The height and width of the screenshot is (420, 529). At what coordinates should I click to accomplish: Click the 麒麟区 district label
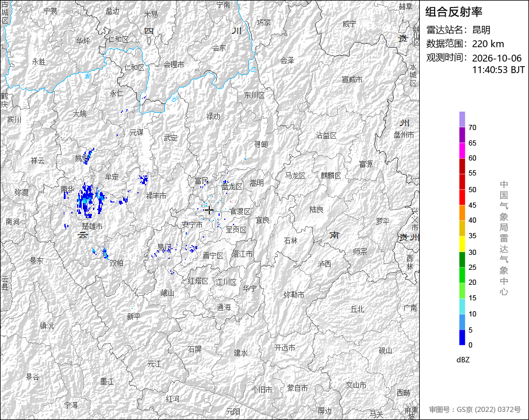point(331,175)
